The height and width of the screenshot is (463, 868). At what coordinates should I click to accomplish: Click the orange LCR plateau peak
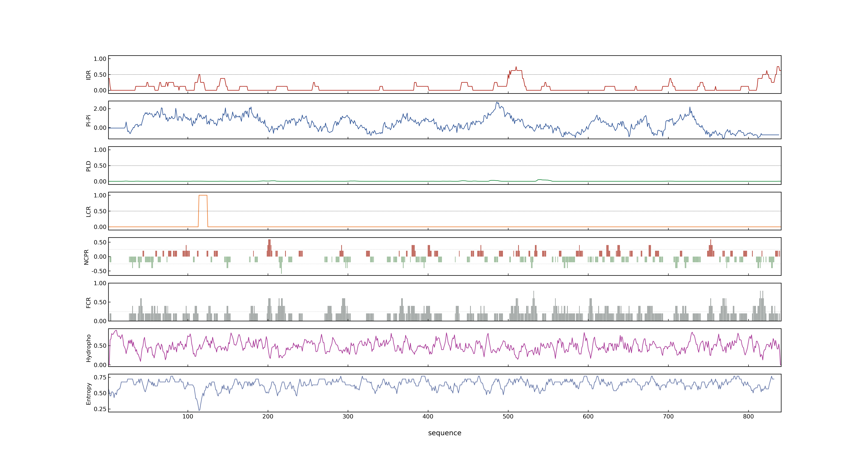(203, 195)
